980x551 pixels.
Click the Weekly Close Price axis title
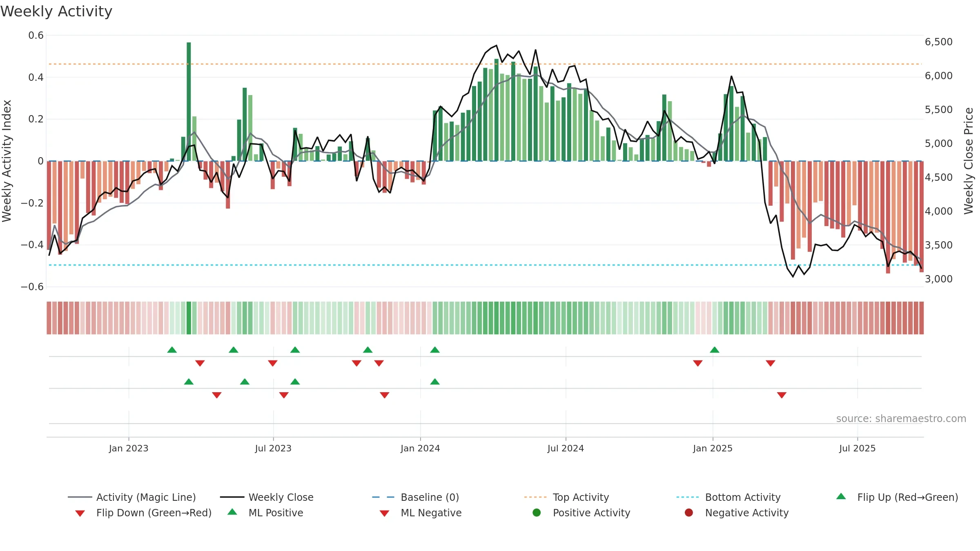[969, 161]
